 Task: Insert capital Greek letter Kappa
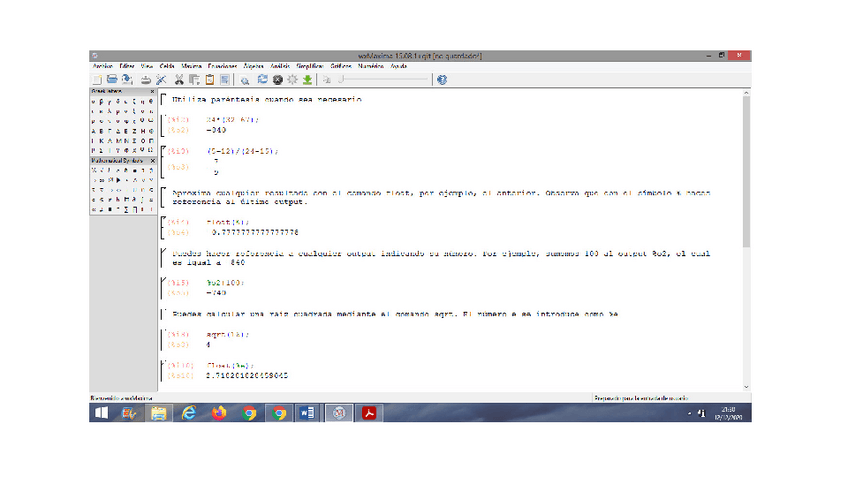pos(101,140)
